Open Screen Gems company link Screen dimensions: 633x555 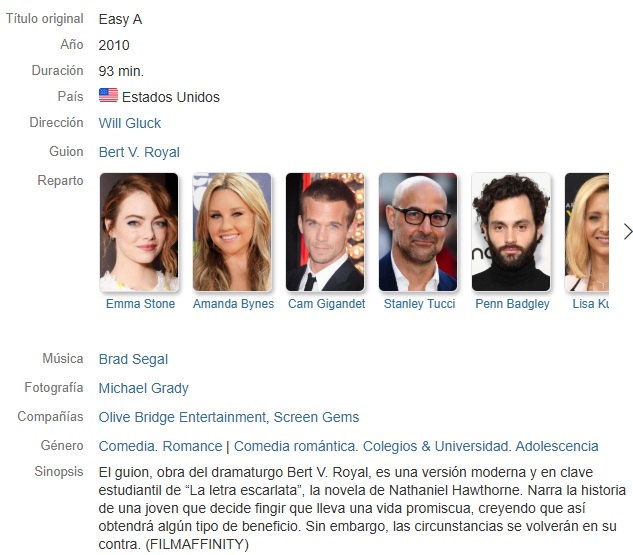tap(316, 417)
